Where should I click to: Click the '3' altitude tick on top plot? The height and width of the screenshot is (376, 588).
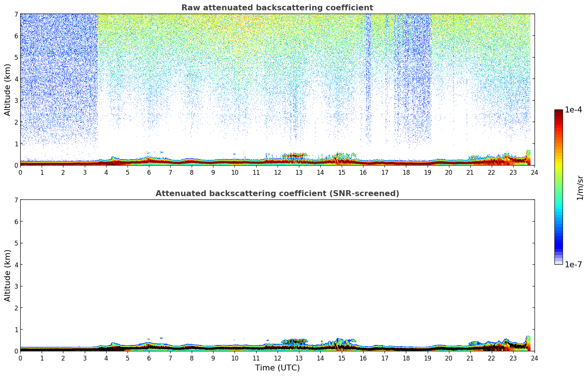tap(16, 101)
